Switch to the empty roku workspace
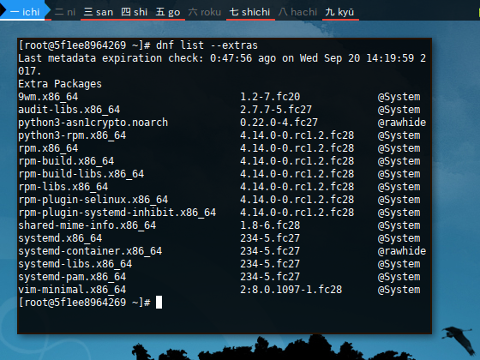The width and height of the screenshot is (480, 360). click(205, 12)
